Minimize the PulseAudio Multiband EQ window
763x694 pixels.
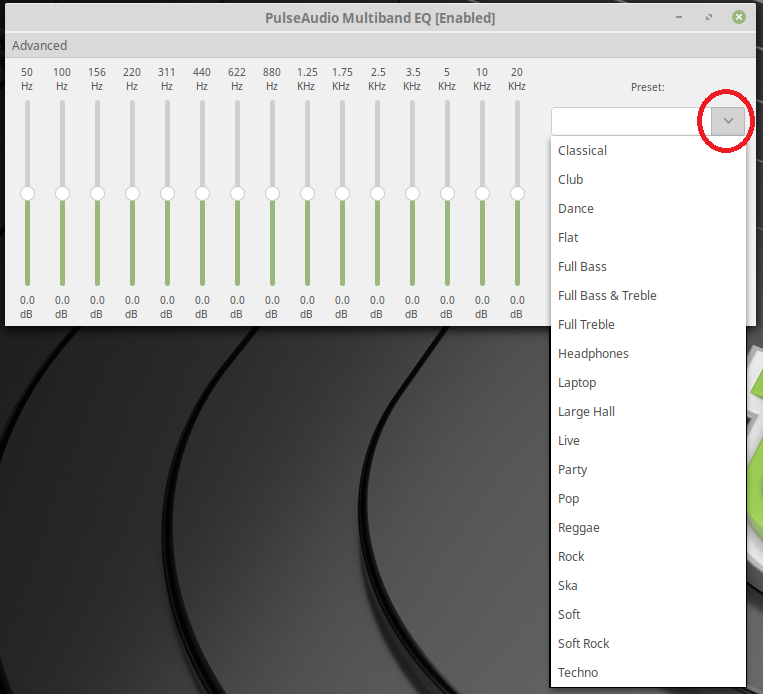[x=679, y=18]
